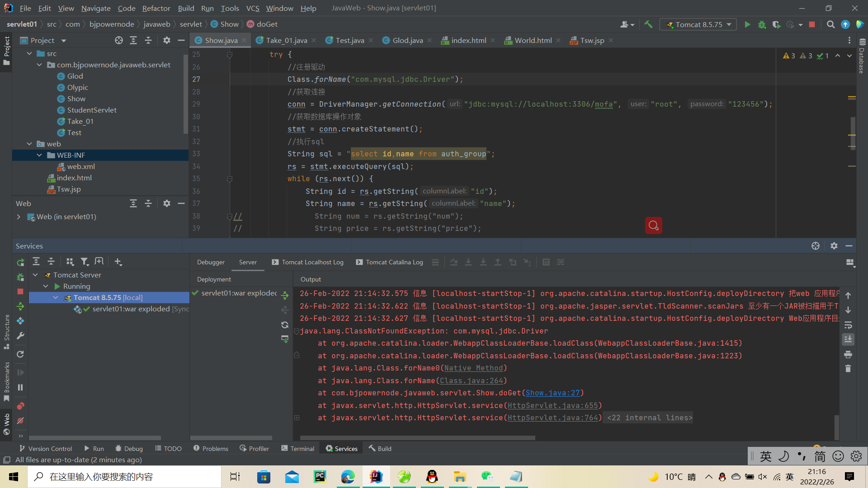The height and width of the screenshot is (488, 868).
Task: Click the green Run button in toolbar
Action: pyautogui.click(x=747, y=24)
